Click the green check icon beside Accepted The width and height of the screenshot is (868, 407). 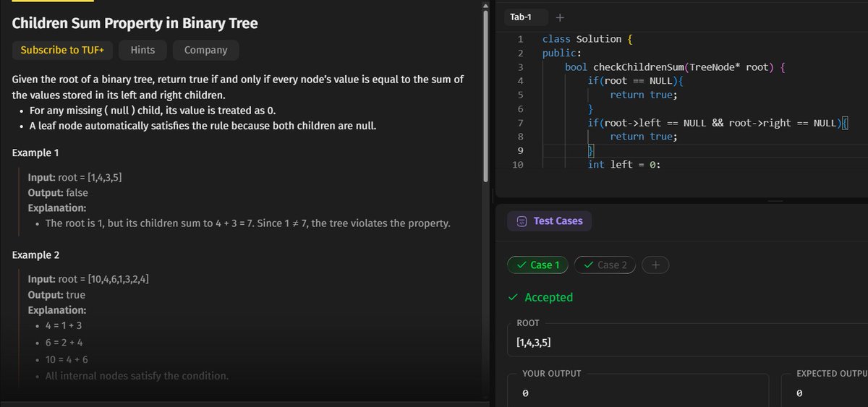[513, 297]
